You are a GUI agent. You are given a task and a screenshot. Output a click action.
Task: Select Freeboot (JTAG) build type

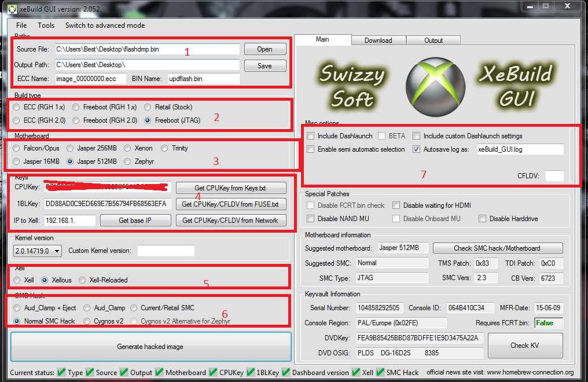pos(172,120)
